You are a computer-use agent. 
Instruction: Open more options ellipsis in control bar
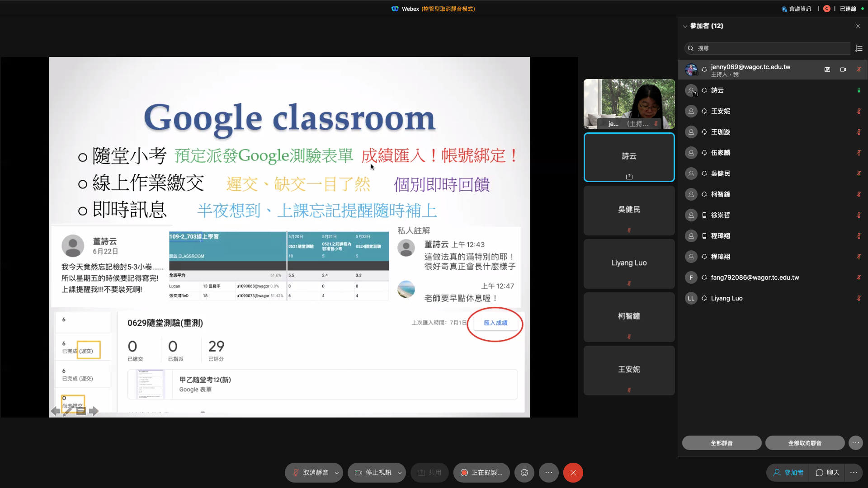click(549, 473)
